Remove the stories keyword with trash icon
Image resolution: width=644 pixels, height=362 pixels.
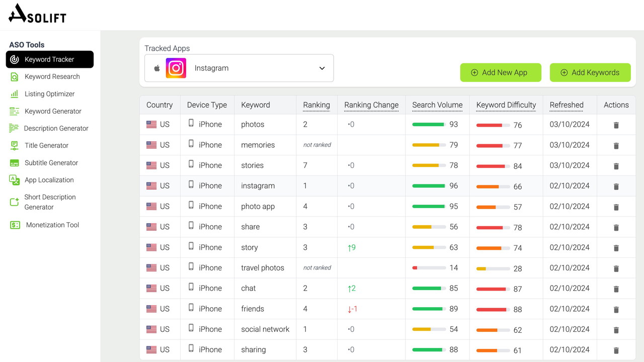[x=616, y=166]
